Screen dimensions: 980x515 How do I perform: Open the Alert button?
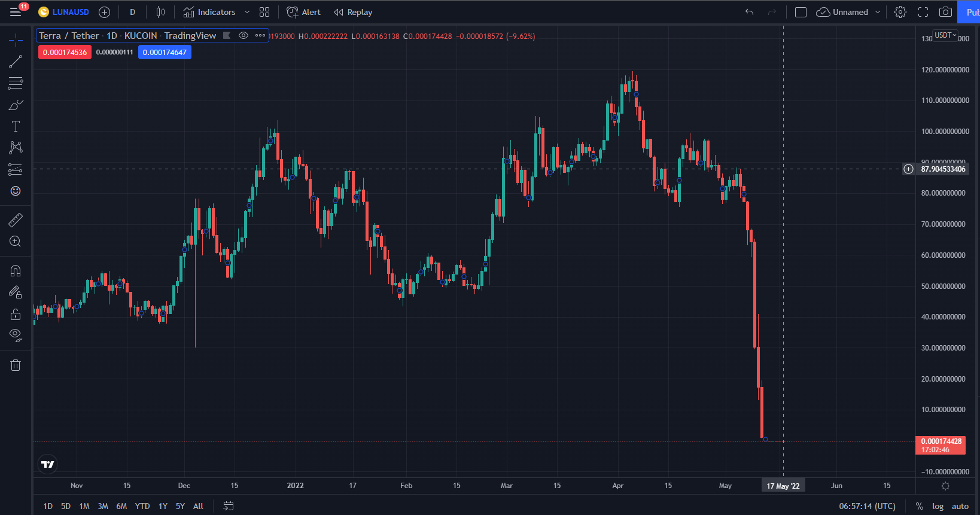click(303, 12)
